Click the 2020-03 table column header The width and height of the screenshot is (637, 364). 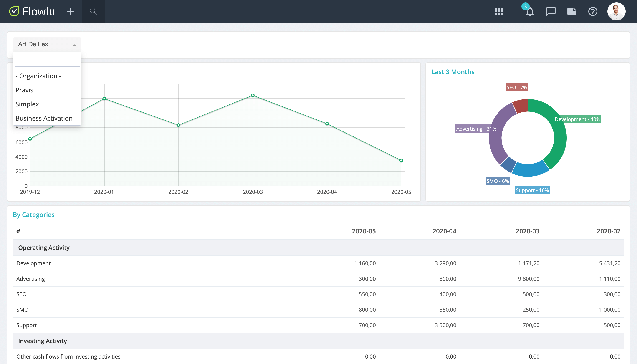click(528, 231)
